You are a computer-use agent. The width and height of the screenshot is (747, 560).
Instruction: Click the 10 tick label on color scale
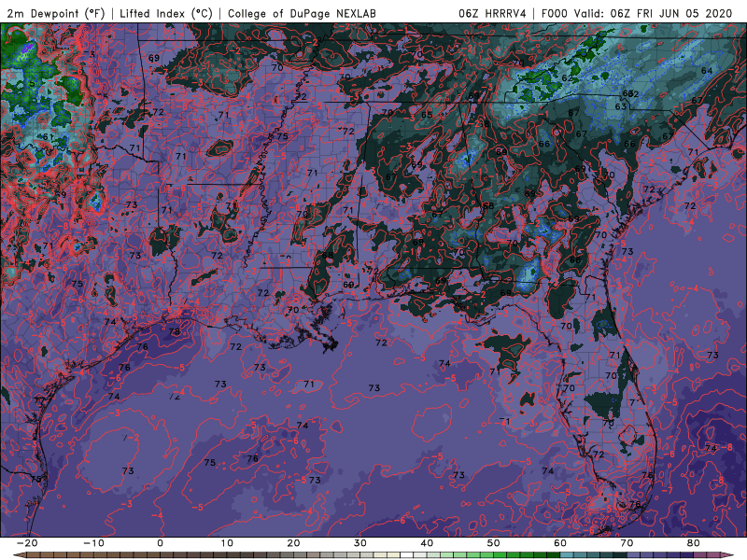(x=227, y=543)
